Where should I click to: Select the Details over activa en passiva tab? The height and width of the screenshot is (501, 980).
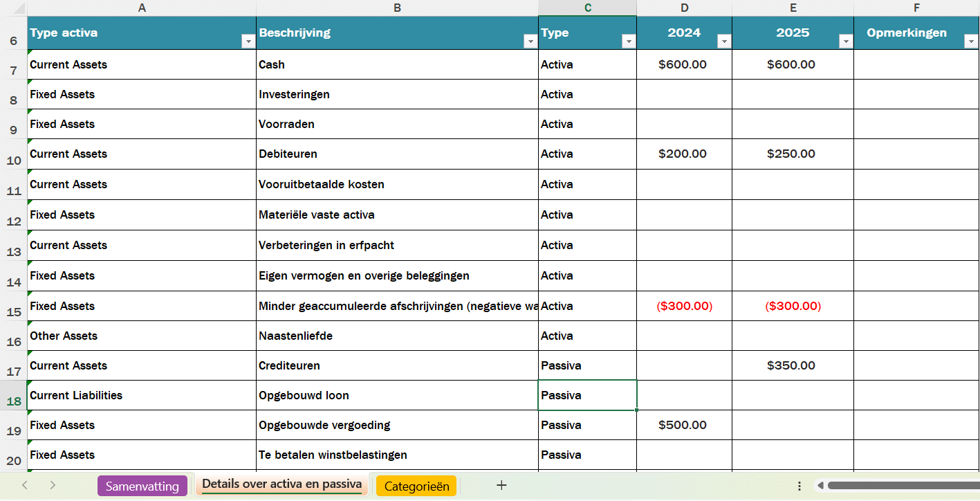281,484
